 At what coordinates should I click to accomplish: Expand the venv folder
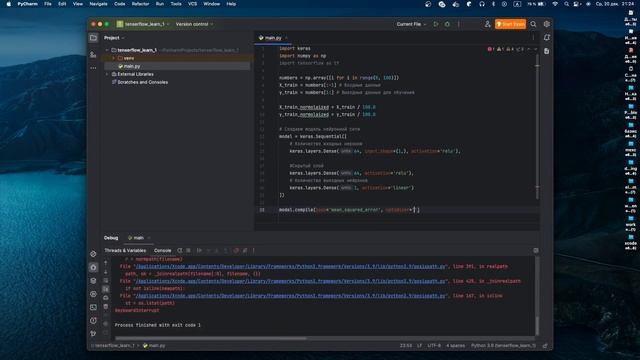[113, 58]
